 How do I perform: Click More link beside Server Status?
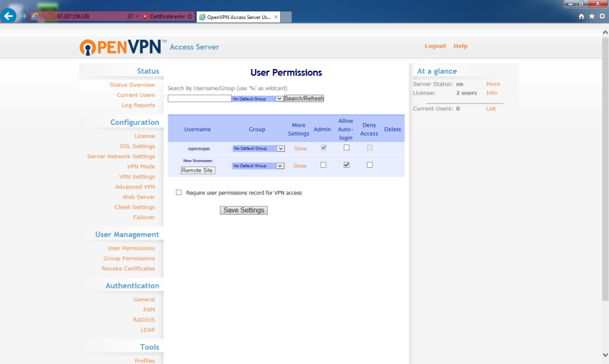[493, 84]
